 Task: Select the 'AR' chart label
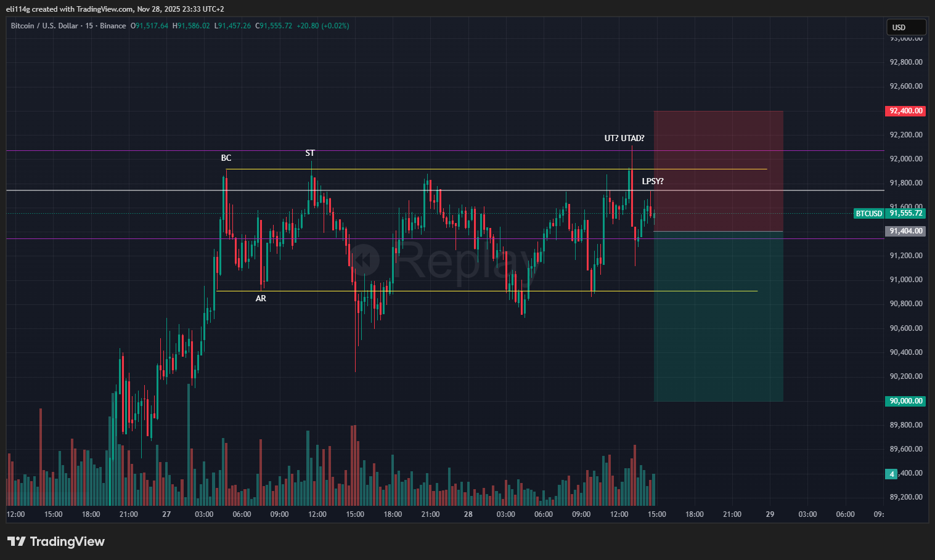coord(261,298)
